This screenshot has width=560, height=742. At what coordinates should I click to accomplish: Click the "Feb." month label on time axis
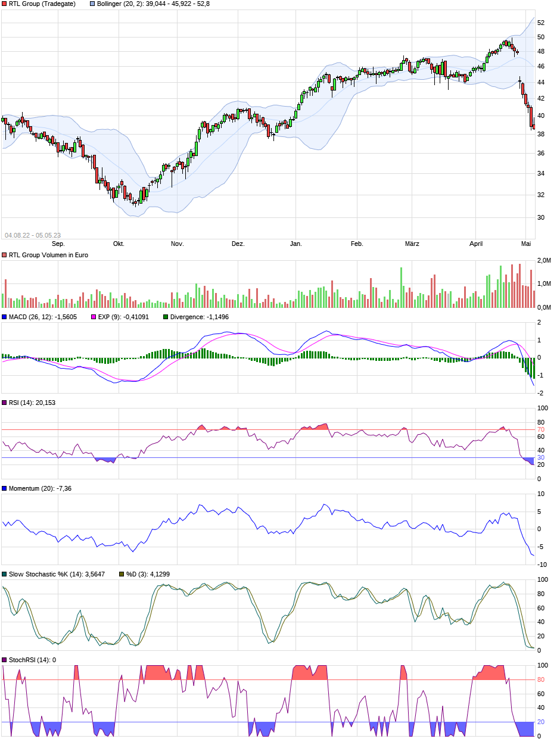tap(357, 244)
